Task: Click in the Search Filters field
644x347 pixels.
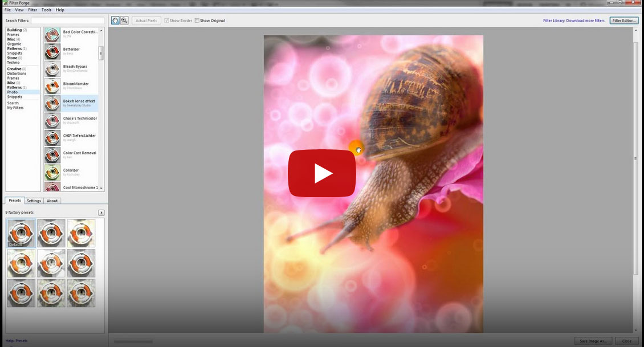Action: [67, 21]
